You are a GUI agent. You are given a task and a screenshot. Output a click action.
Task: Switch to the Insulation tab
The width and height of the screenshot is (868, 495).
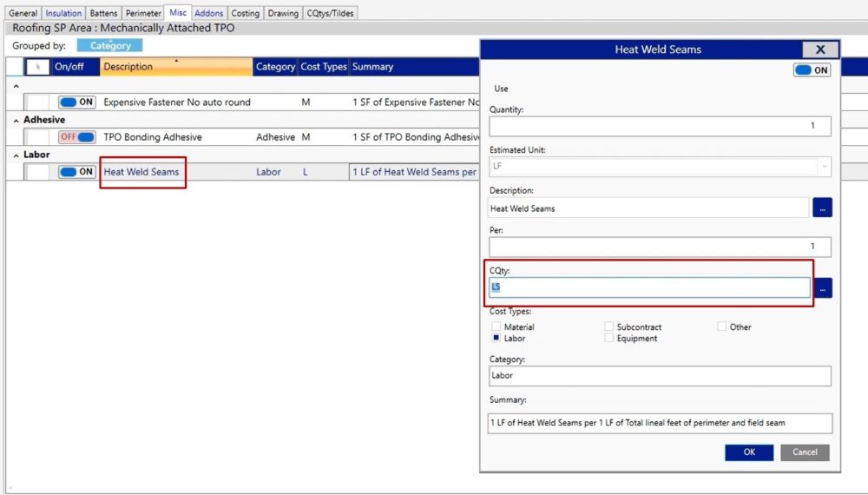click(x=63, y=13)
